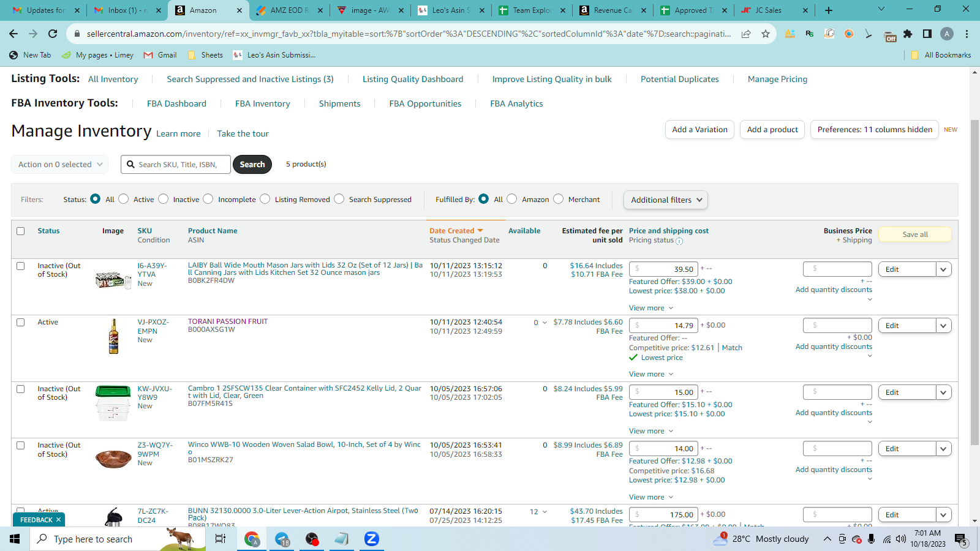Open the Action on 0 selected dropdown

pos(60,164)
